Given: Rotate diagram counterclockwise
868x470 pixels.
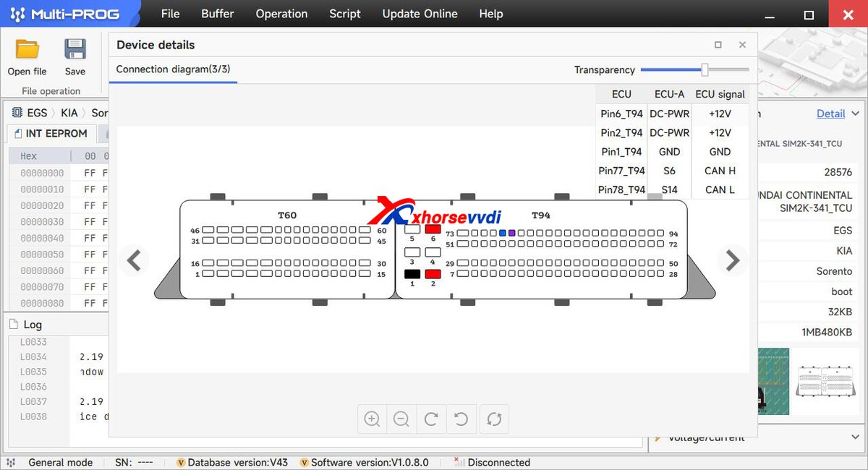Looking at the screenshot, I should pyautogui.click(x=461, y=419).
